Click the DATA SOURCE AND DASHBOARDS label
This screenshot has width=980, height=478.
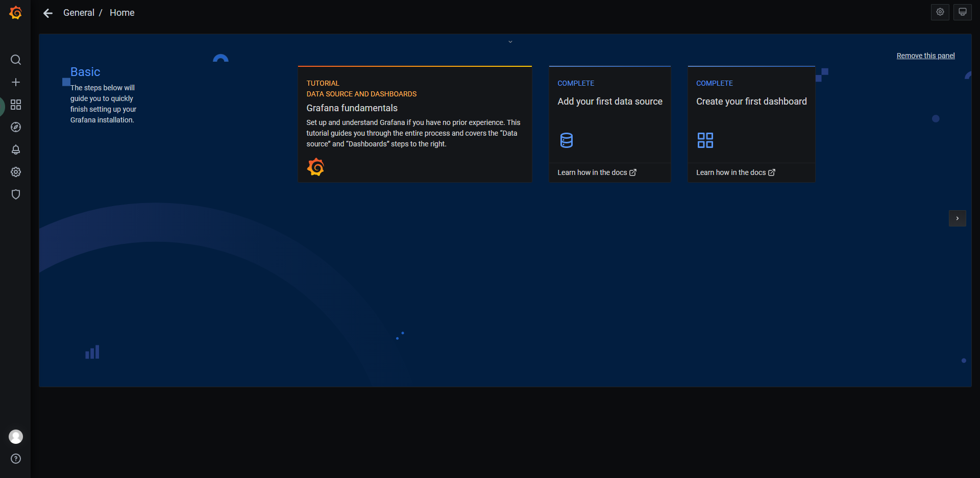tap(361, 94)
